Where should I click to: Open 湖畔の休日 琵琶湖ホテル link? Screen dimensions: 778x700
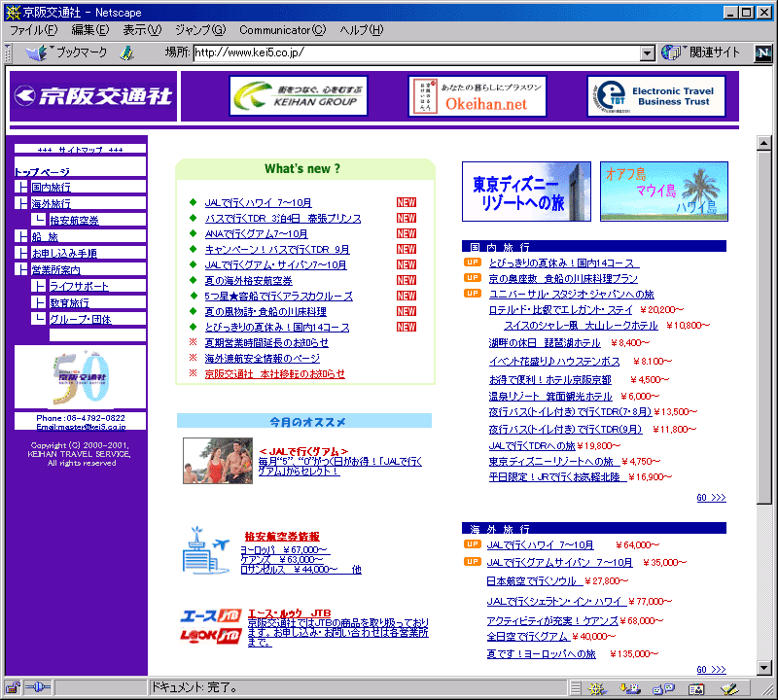(x=545, y=343)
